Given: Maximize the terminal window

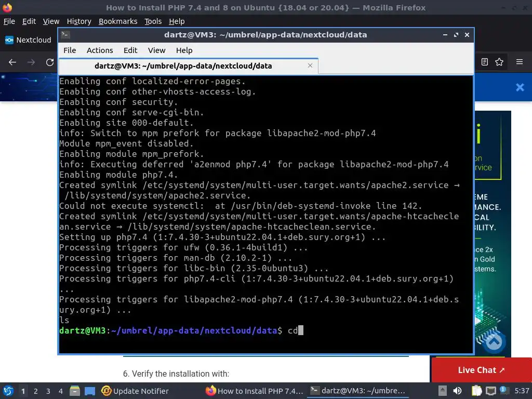Looking at the screenshot, I should click(x=456, y=35).
